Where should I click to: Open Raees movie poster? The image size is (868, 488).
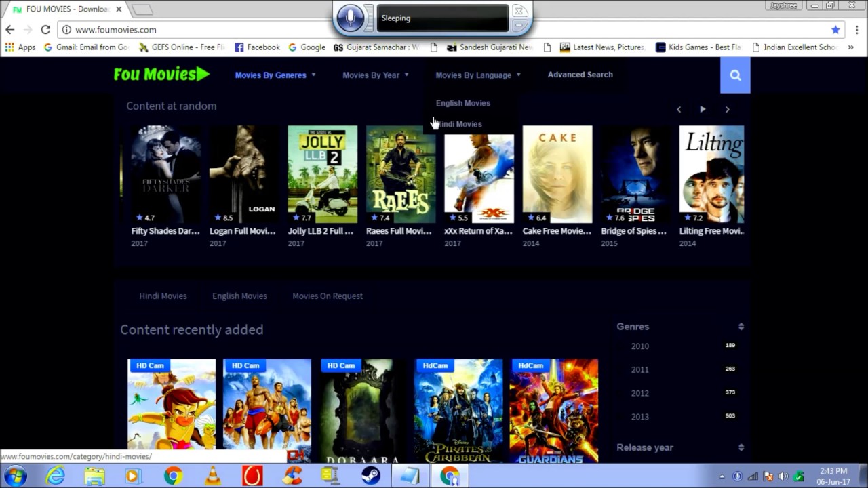[x=401, y=174]
